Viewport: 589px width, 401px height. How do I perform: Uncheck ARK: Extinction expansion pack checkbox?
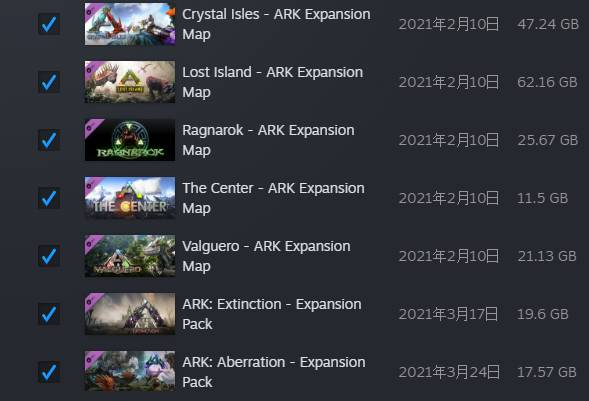click(49, 314)
